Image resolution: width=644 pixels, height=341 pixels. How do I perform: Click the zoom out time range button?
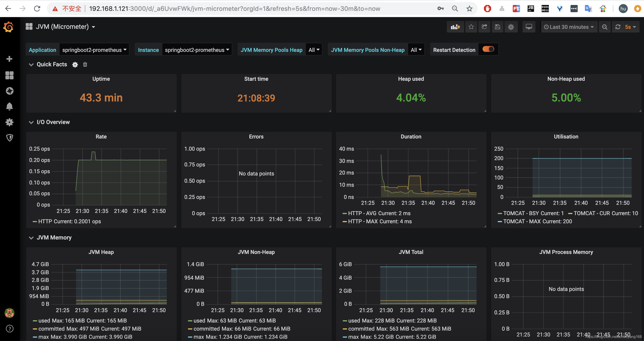coord(605,27)
